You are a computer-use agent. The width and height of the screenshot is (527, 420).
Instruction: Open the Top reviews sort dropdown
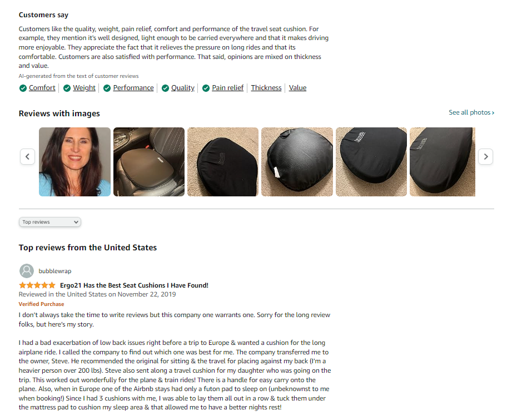point(49,222)
